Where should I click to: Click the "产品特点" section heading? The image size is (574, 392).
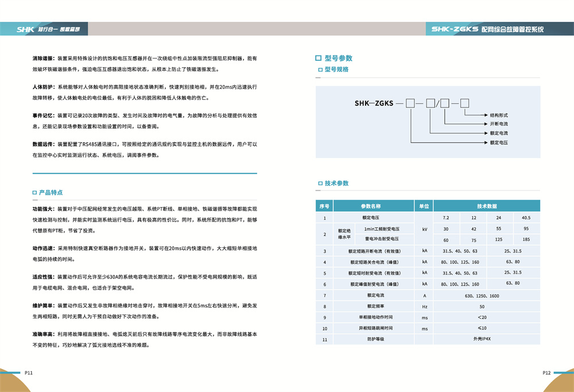click(x=51, y=192)
